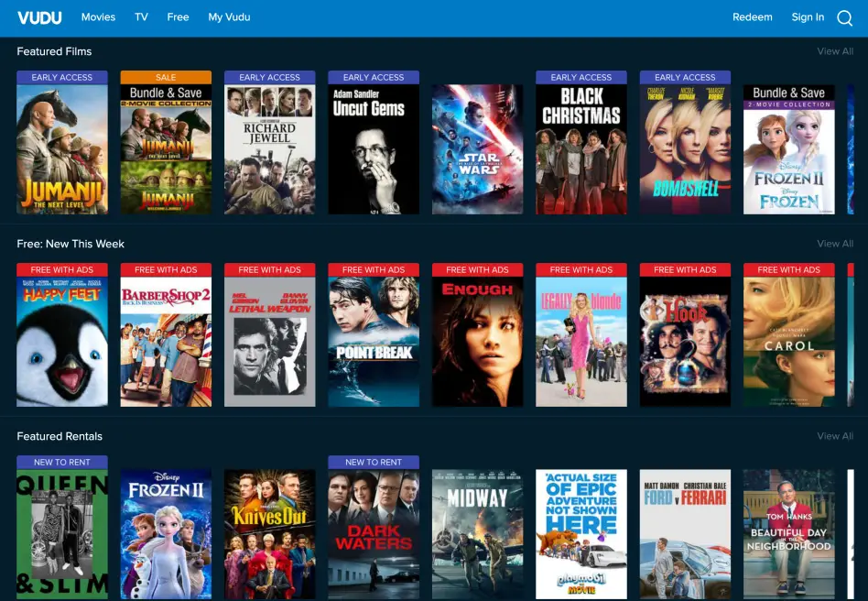The height and width of the screenshot is (601, 868).
Task: Select the Frozen II rental poster
Action: [x=166, y=534]
